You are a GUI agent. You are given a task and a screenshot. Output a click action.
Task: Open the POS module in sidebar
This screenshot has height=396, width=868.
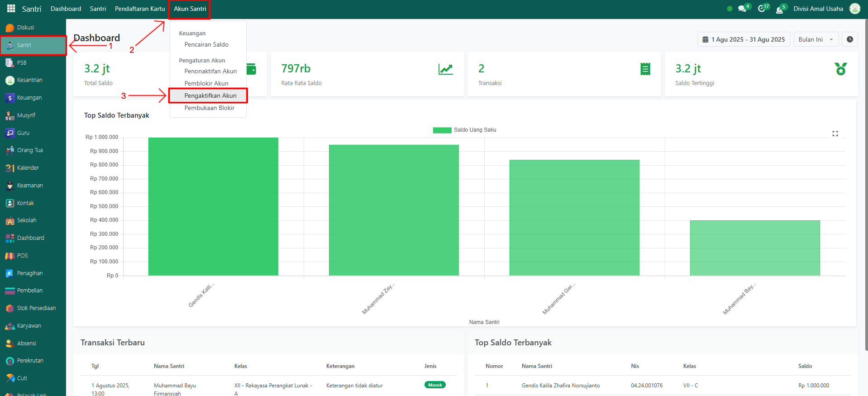(22, 256)
